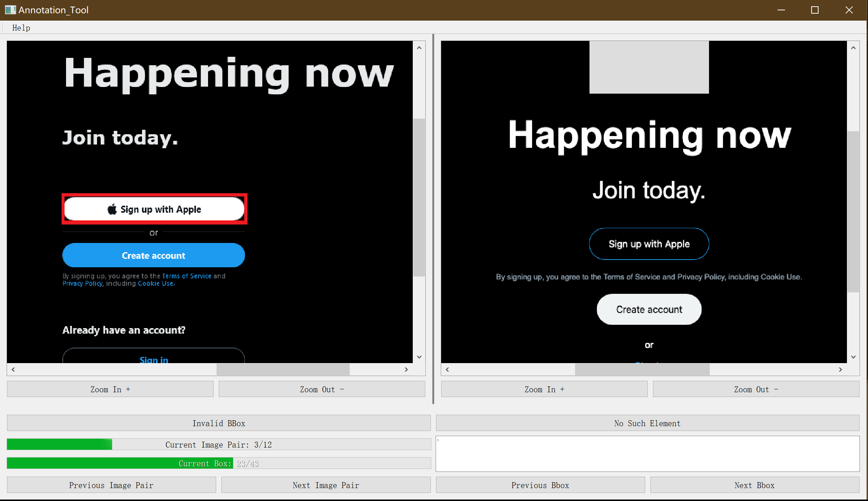Click the annotation text input box
The height and width of the screenshot is (501, 868).
[x=647, y=454]
